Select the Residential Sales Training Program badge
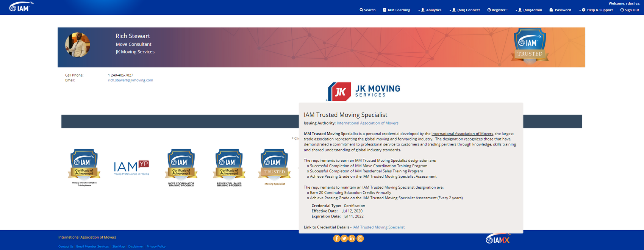The image size is (644, 250). coord(229,167)
